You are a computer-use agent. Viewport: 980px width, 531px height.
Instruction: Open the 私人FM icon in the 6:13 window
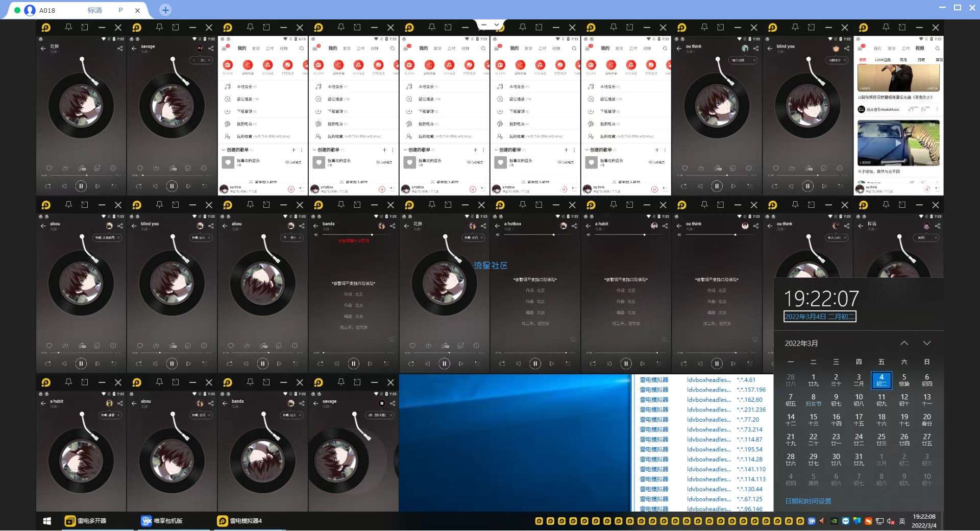pos(228,65)
